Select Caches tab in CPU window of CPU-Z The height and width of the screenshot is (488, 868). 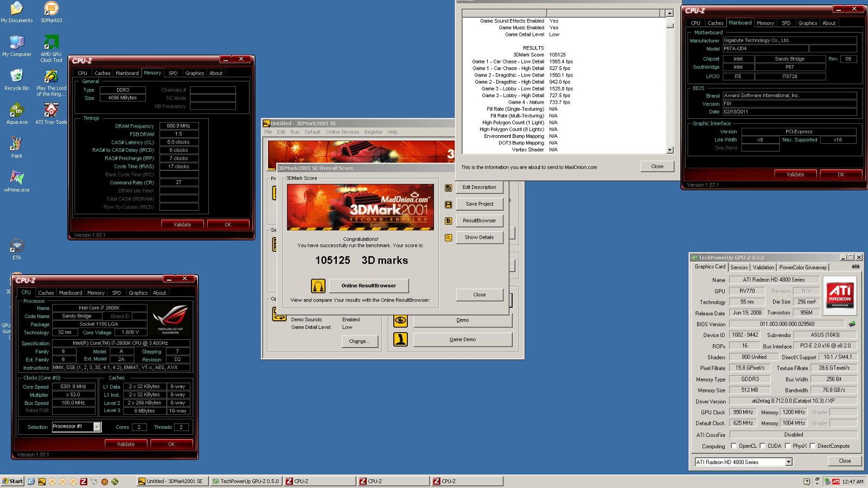[x=46, y=293]
